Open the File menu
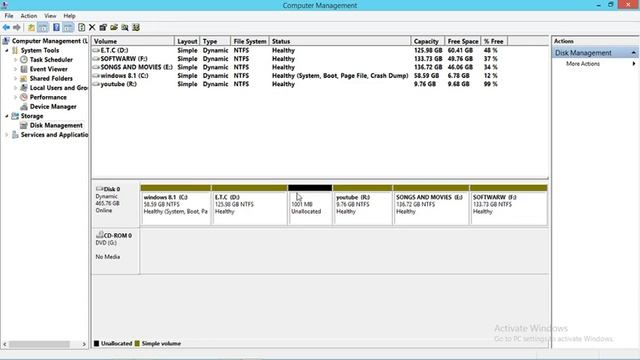This screenshot has width=640, height=360. [x=9, y=16]
